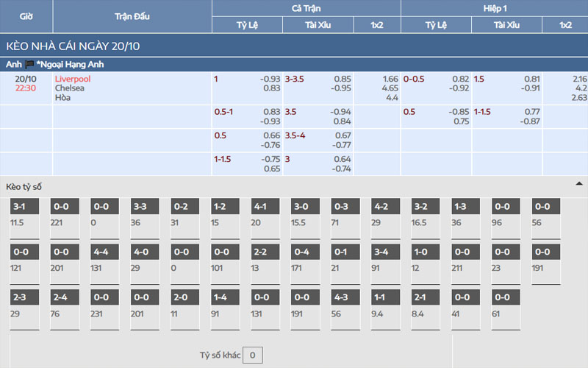This screenshot has width=588, height=368.
Task: Choose the 2-3 score option
Action: point(20,298)
